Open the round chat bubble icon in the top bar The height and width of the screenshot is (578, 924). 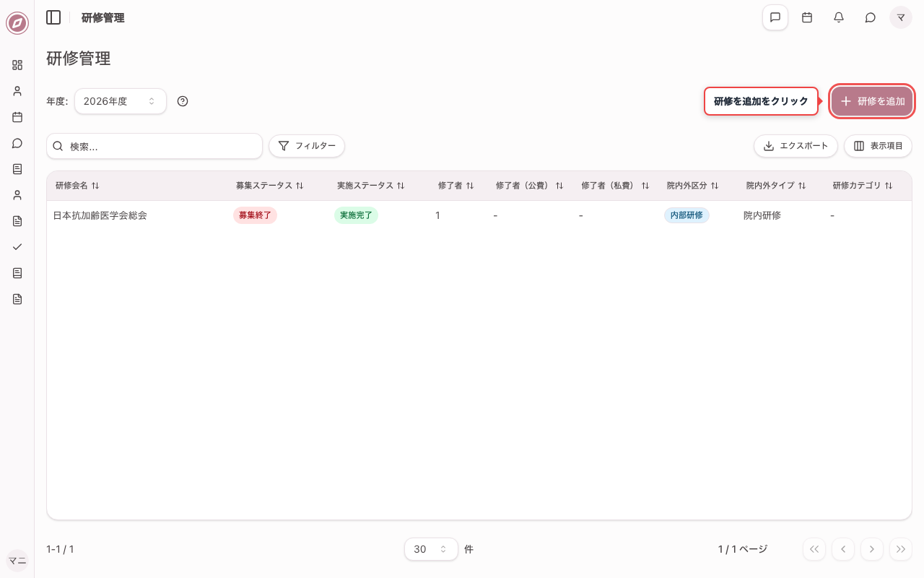pyautogui.click(x=871, y=17)
